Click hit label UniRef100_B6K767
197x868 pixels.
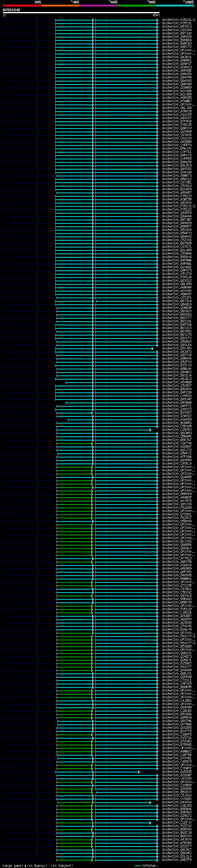[x=177, y=440]
